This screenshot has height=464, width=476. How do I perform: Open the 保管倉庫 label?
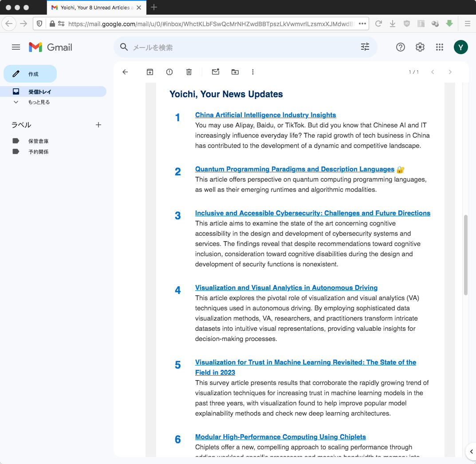(39, 141)
